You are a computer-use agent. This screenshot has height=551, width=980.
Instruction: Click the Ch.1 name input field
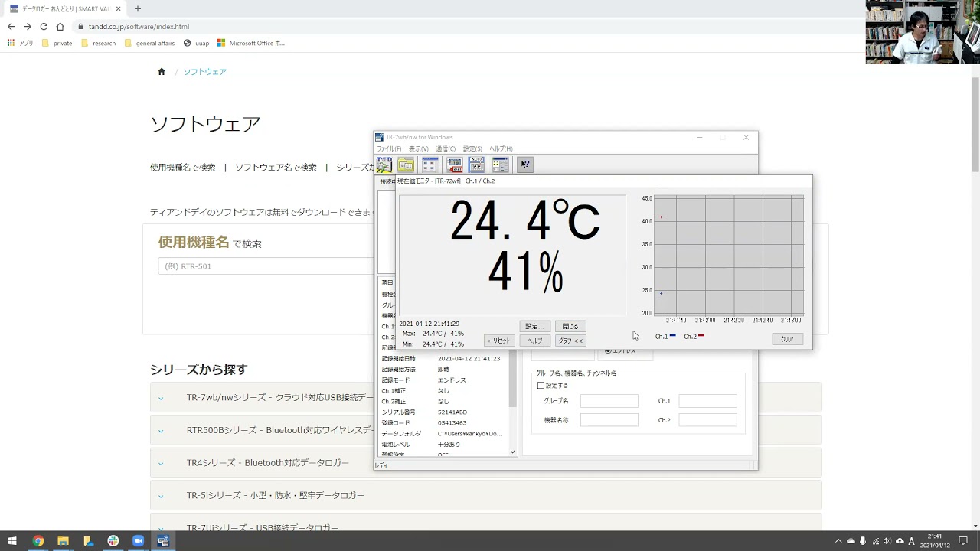click(x=708, y=401)
